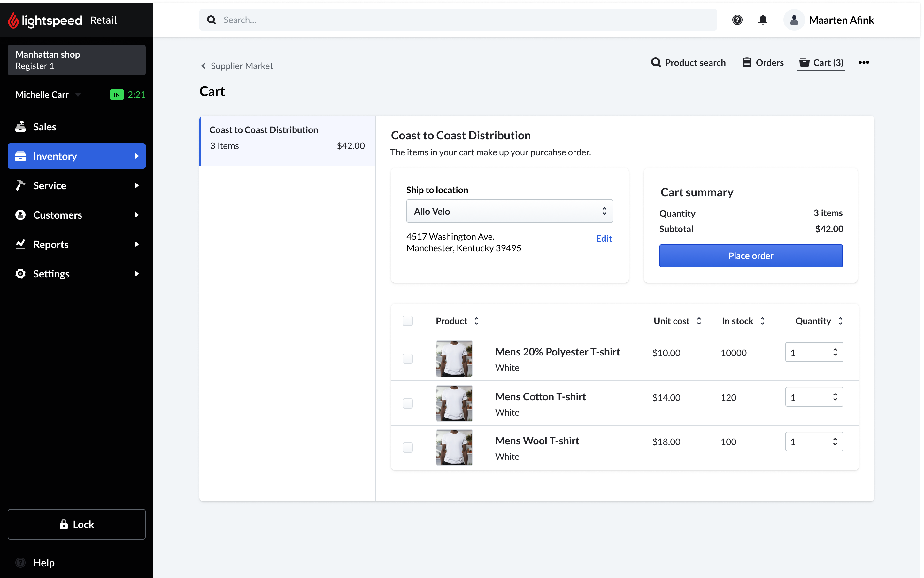Sort by the Unit cost column arrows
The width and height of the screenshot is (924, 578).
pyautogui.click(x=699, y=321)
